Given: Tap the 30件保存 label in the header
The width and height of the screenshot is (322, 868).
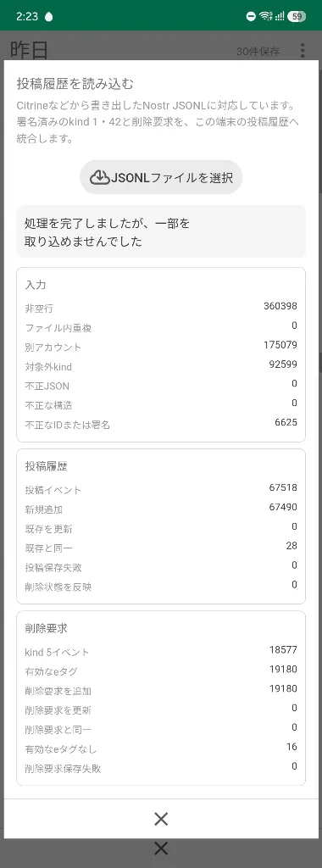Looking at the screenshot, I should (x=258, y=52).
